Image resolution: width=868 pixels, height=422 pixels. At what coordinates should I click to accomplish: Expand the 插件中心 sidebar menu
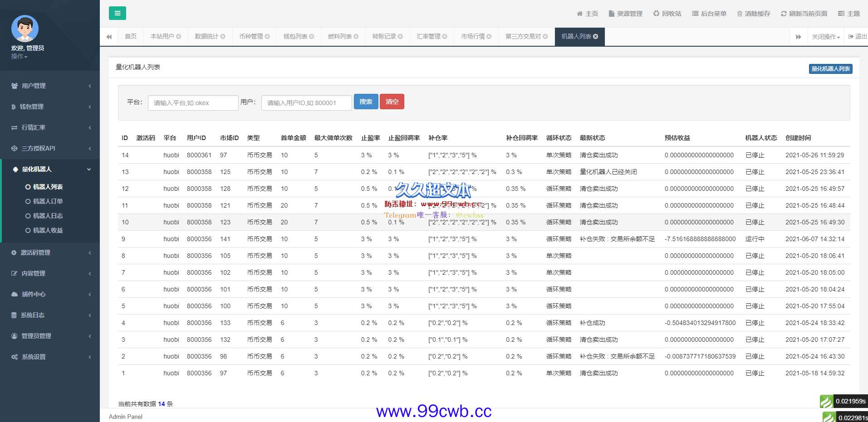click(x=50, y=294)
